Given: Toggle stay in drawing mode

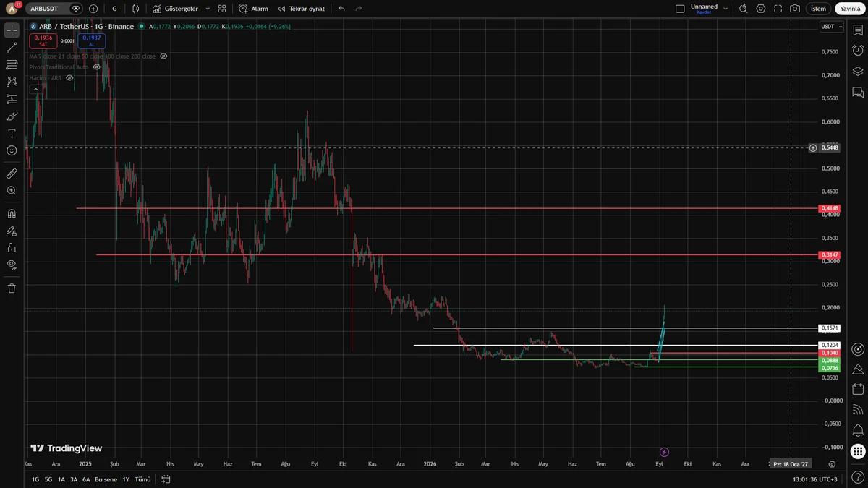Looking at the screenshot, I should click(x=12, y=231).
